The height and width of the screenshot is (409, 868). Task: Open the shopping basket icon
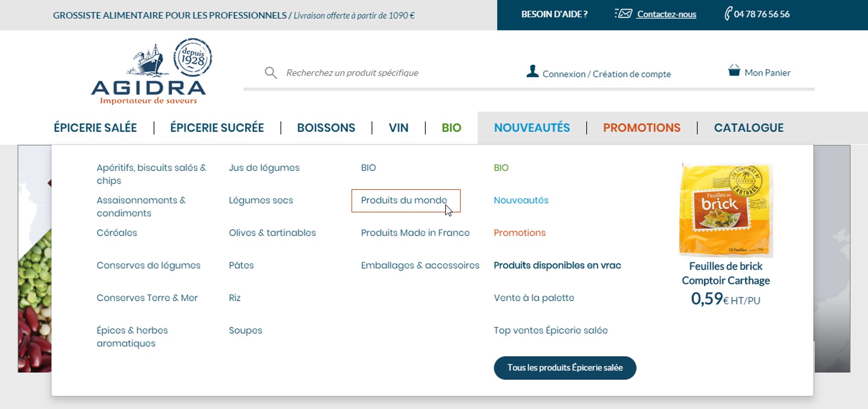pyautogui.click(x=734, y=71)
